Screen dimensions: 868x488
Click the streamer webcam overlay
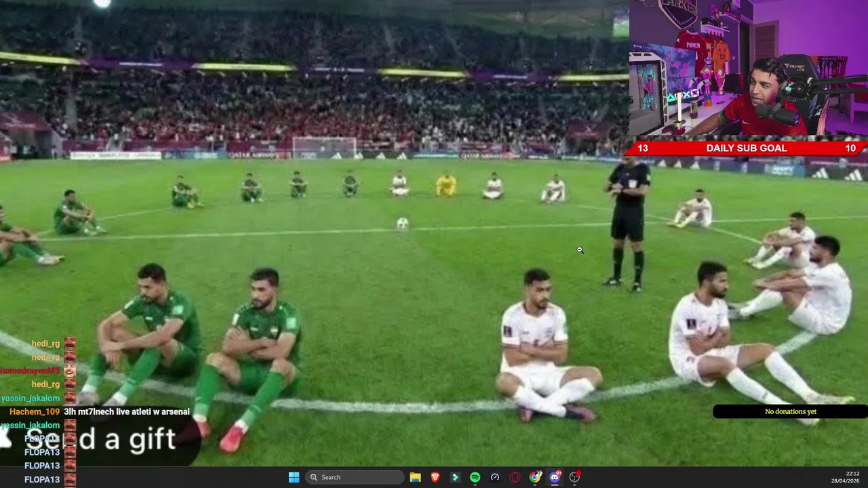pos(749,68)
